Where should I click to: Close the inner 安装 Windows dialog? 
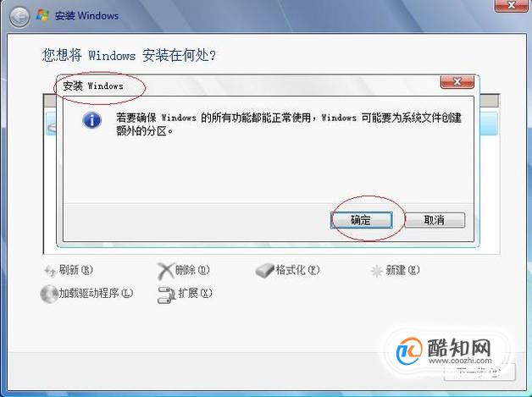(457, 82)
